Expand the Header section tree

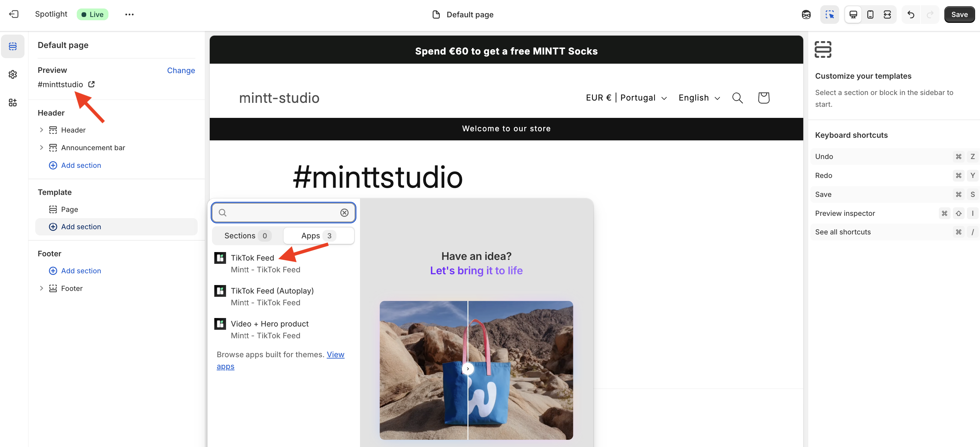pyautogui.click(x=41, y=130)
